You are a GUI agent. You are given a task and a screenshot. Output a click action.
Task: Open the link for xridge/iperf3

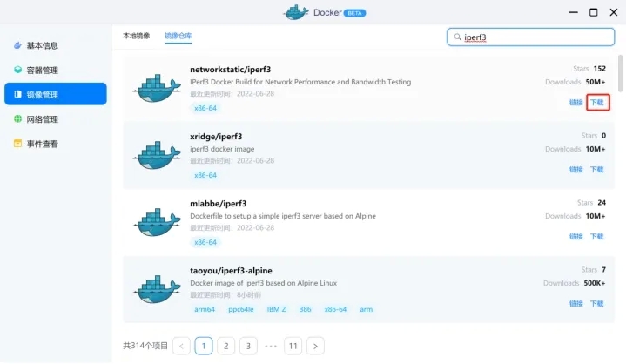pyautogui.click(x=576, y=170)
